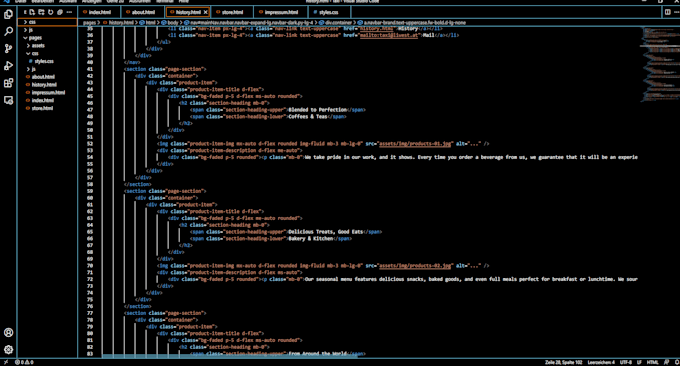Open store.html in the file tree
Screen dimensions: 680x366
pyautogui.click(x=47, y=108)
